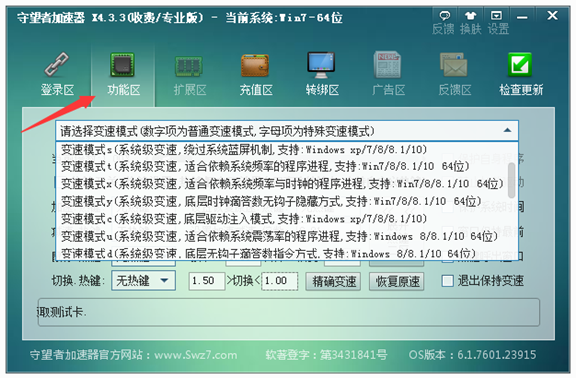Open the 扩展区 memory module tab

pos(190,75)
